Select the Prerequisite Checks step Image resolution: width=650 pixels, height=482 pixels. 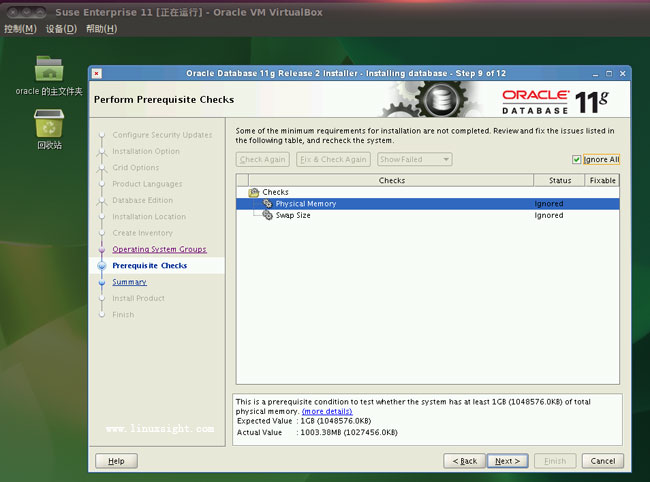(150, 266)
